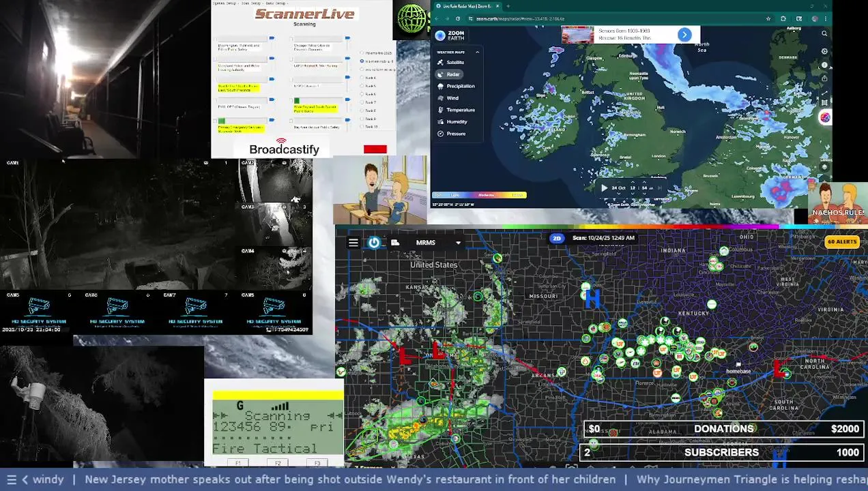Choose Pressure weather map
Viewport: 868px width, 491px height.
[x=452, y=134]
